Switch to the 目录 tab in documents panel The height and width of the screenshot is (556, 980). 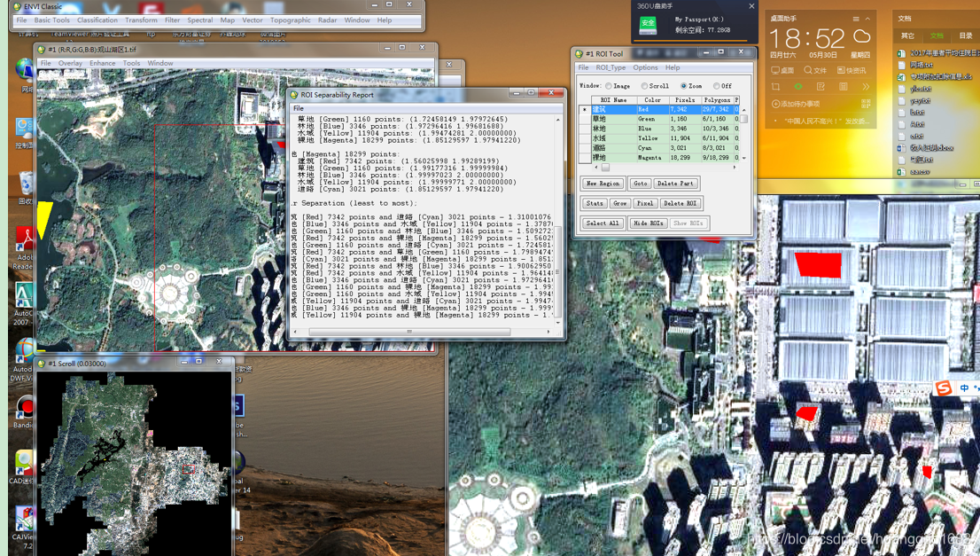coord(966,35)
